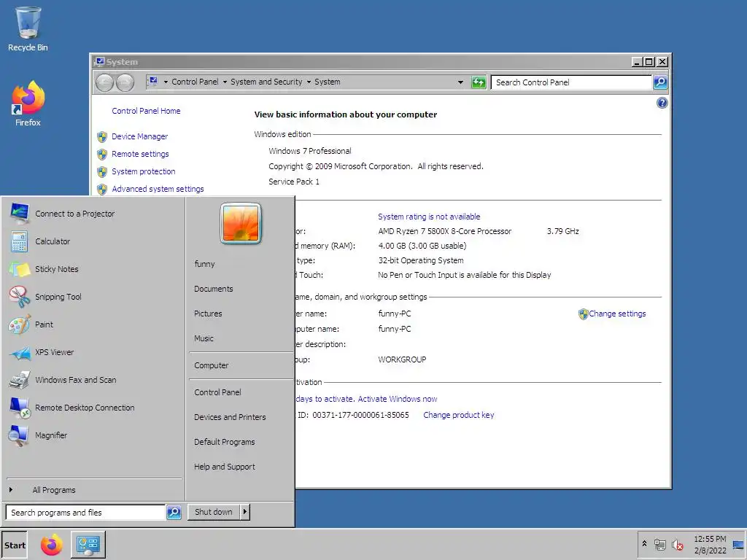
Task: Open Pictures from the Start menu
Action: pyautogui.click(x=208, y=314)
